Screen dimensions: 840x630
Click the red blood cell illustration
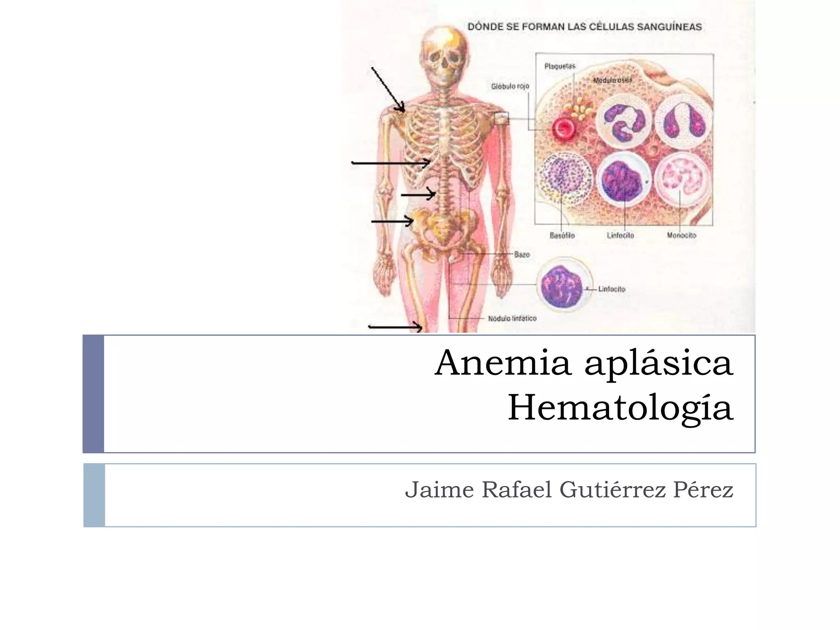click(564, 128)
